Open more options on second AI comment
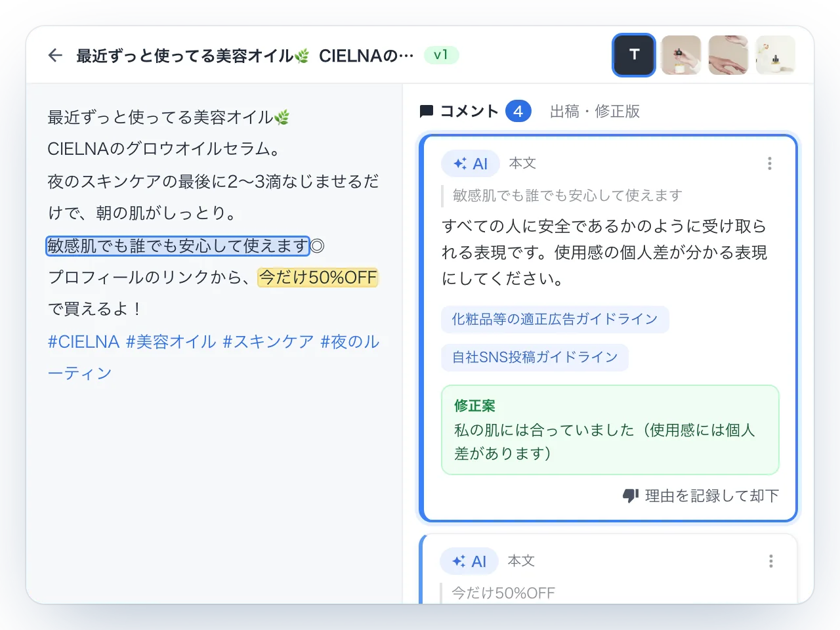Screen dimensions: 840x630 (x=771, y=561)
